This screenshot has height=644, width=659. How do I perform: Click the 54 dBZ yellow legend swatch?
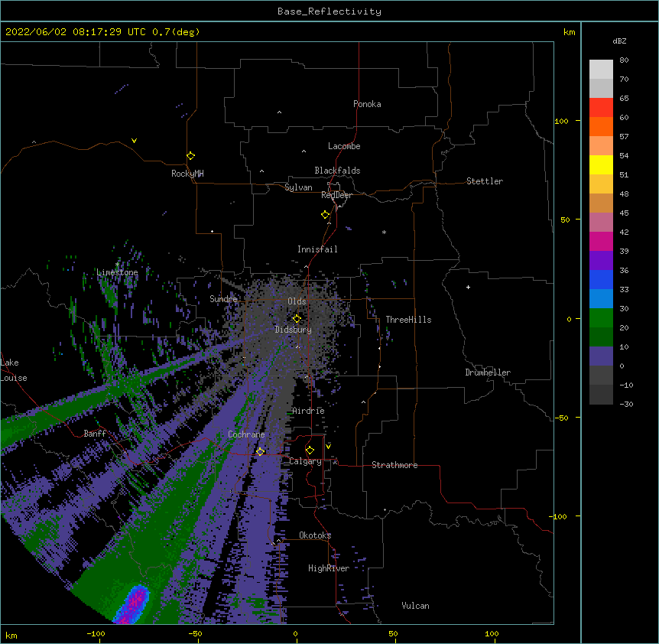601,164
